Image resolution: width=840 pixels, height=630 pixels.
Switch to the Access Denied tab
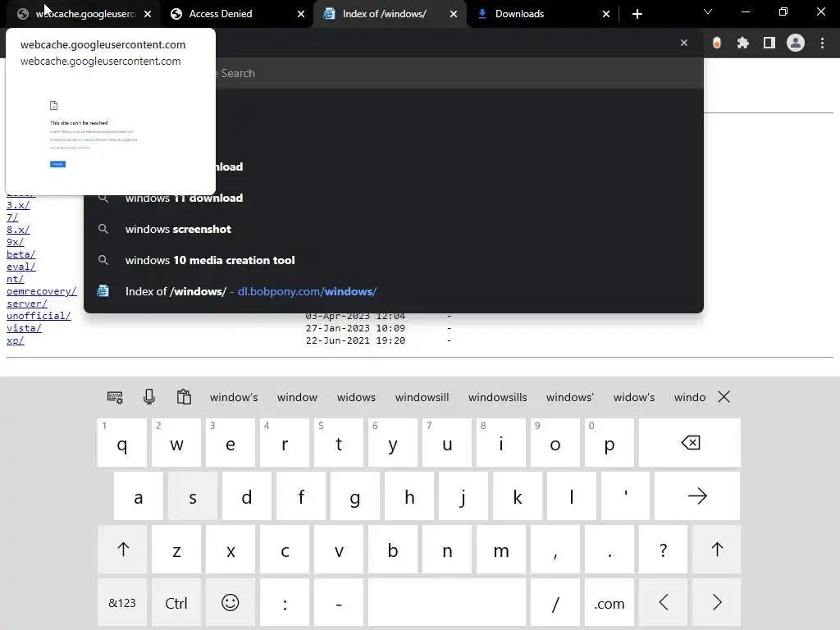(237, 14)
